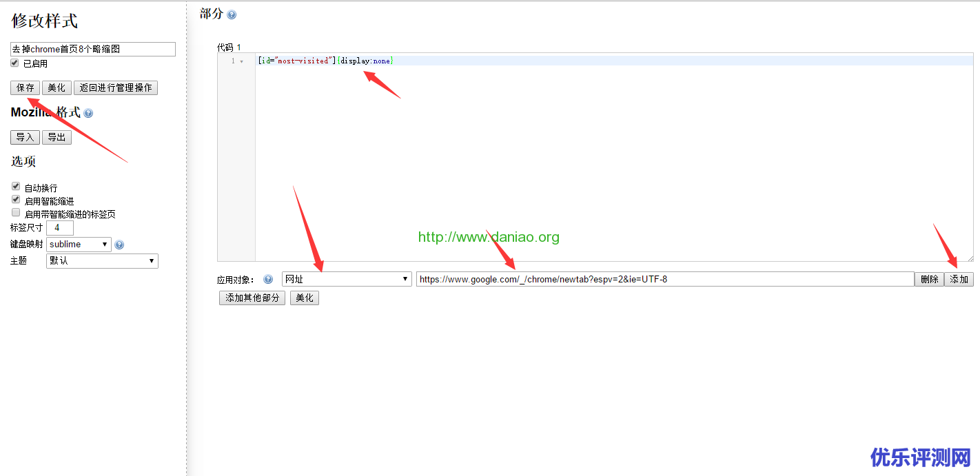Click the 保存 button

25,88
